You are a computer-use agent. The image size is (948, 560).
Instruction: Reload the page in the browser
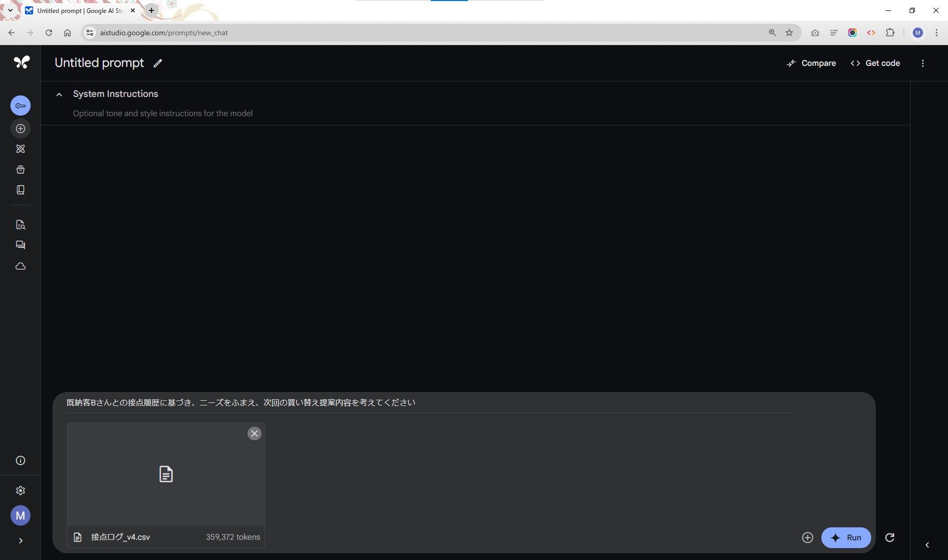tap(49, 33)
